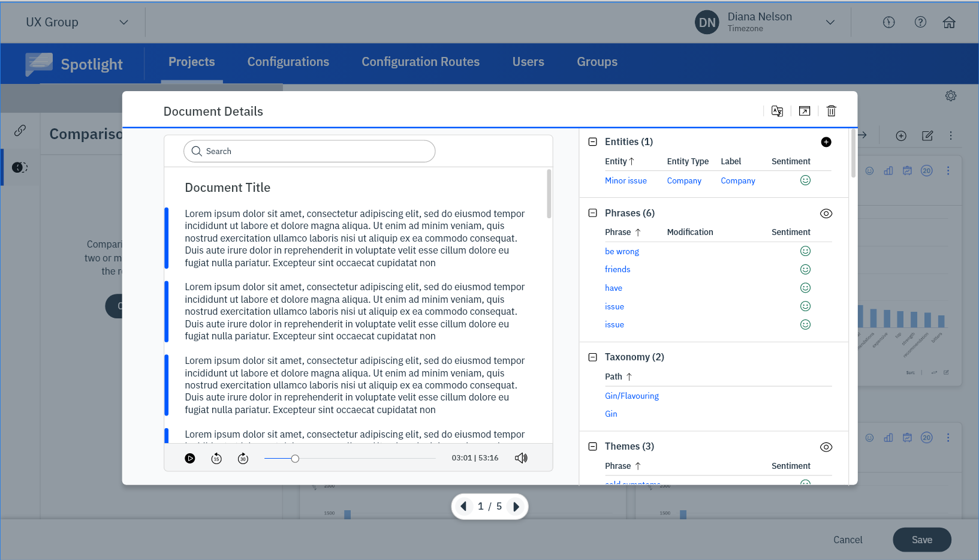
Task: Open the Configuration Routes tab
Action: click(421, 62)
